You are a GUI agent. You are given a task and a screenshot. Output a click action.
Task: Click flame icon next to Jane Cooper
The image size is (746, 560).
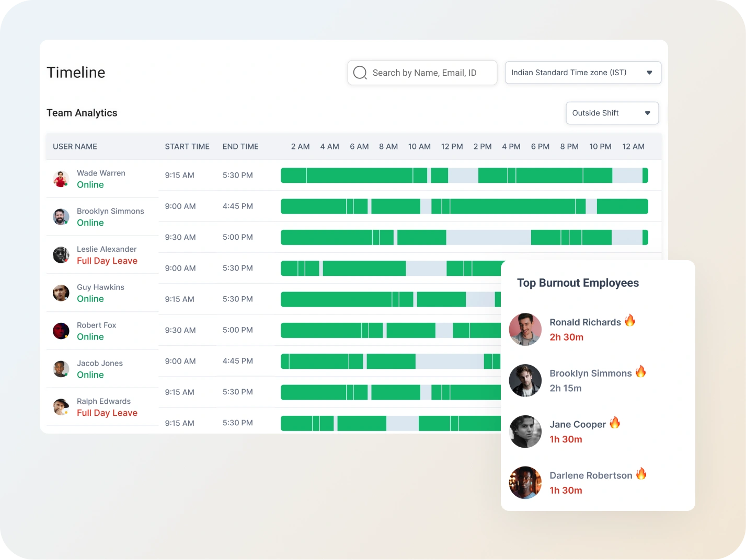tap(615, 423)
